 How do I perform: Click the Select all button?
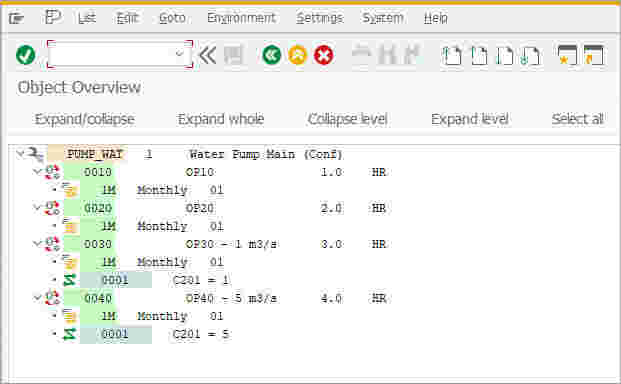[x=577, y=119]
